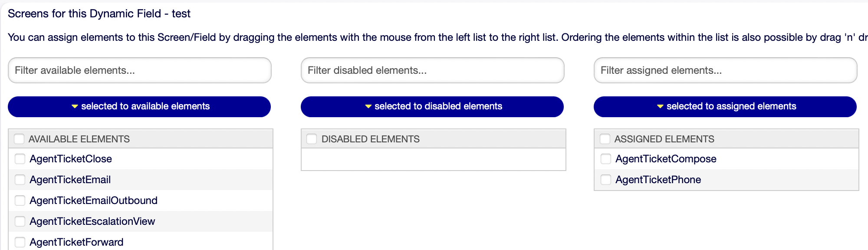This screenshot has width=868, height=250.
Task: Click the 'Filter disabled elements' input
Action: [432, 70]
